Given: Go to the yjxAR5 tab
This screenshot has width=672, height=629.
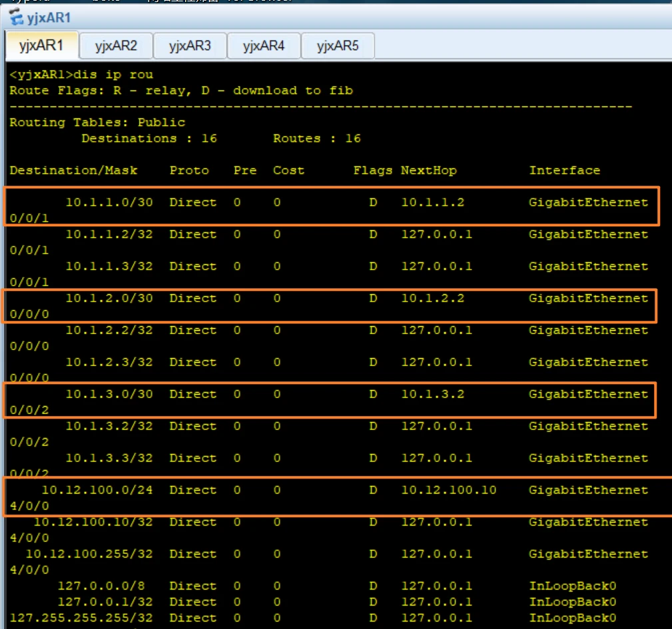Looking at the screenshot, I should coord(338,46).
